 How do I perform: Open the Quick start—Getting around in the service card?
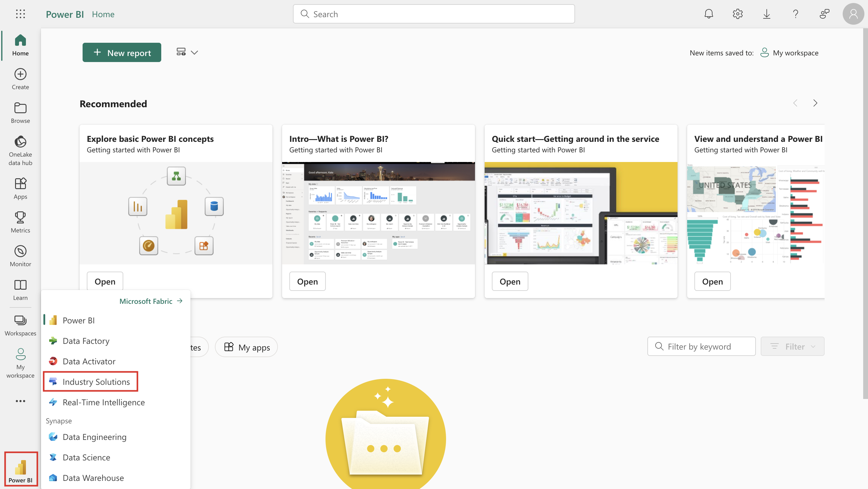click(x=510, y=281)
